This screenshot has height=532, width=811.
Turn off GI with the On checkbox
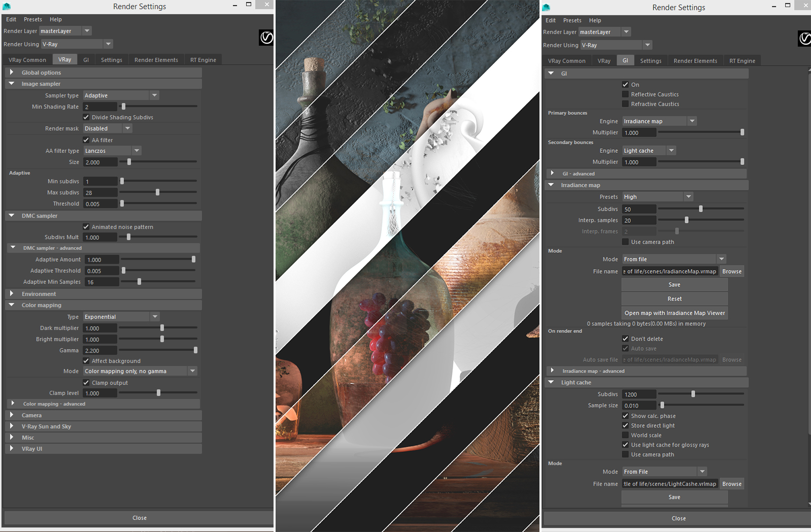pos(625,85)
